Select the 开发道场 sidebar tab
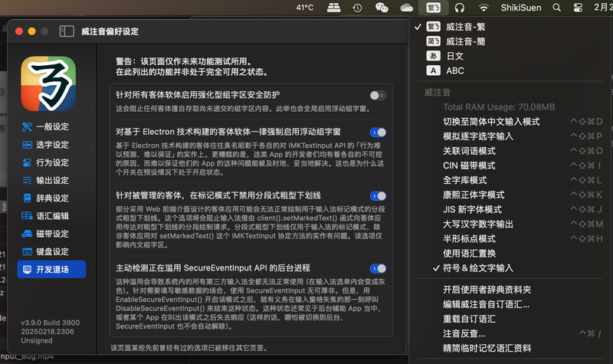The image size is (613, 364). coord(51,270)
